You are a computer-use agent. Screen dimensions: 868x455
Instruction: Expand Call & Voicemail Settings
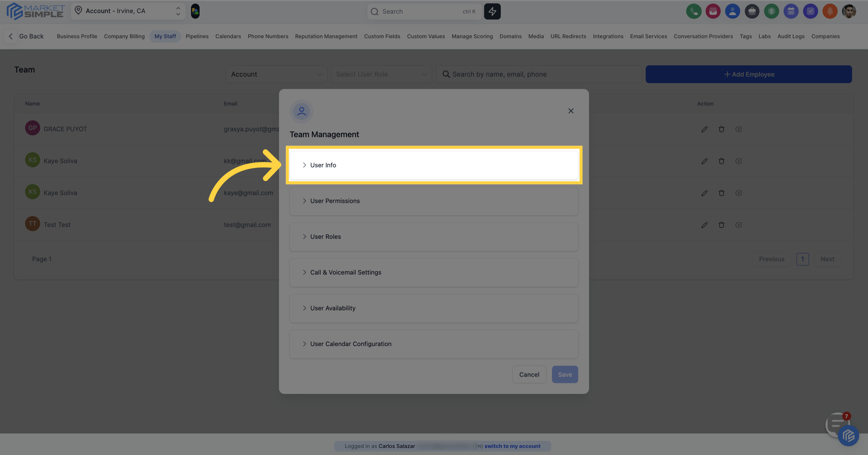tap(434, 272)
